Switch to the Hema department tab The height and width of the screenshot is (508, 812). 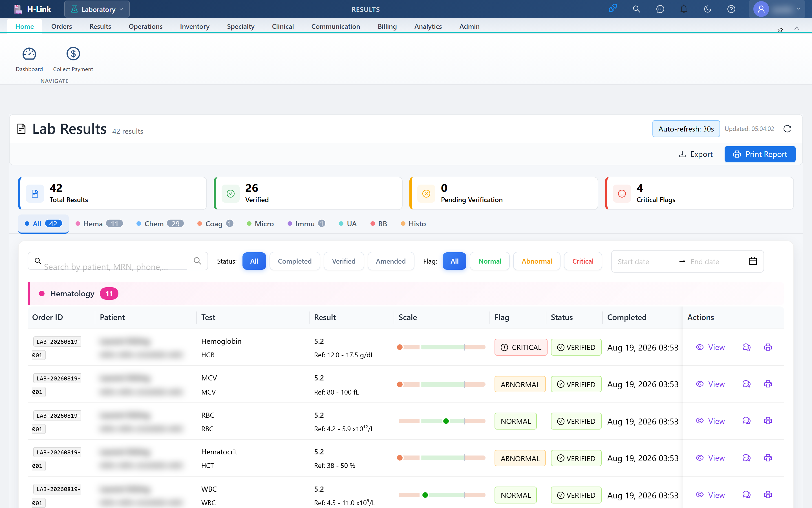point(99,224)
